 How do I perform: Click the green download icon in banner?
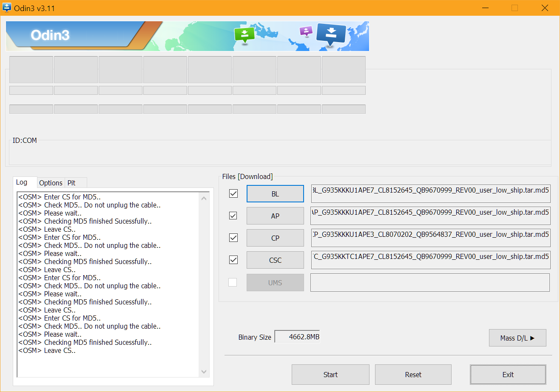[244, 35]
